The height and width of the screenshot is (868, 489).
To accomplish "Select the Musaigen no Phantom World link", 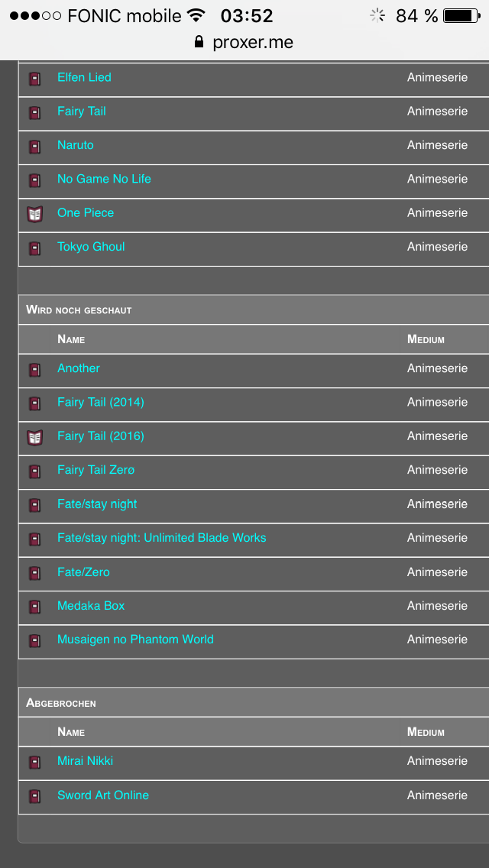I will (x=135, y=640).
